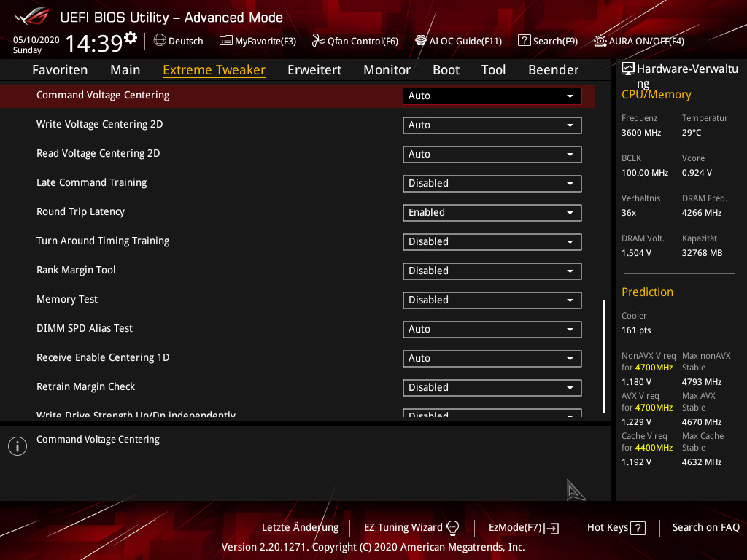Screen dimensions: 747x560
Task: Click the 14:39 clock display
Action: (94, 43)
